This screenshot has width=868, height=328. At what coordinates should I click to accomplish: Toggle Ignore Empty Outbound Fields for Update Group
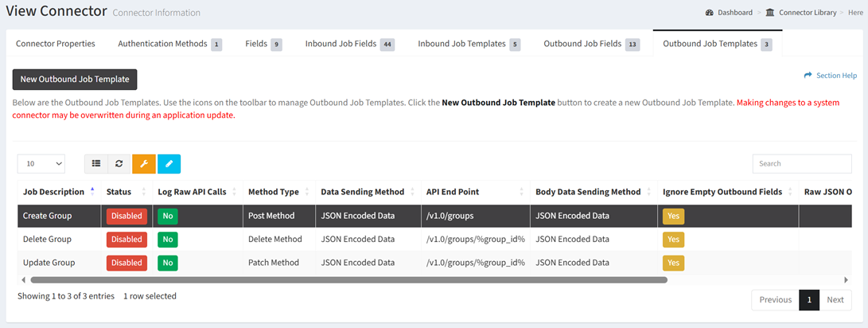673,263
